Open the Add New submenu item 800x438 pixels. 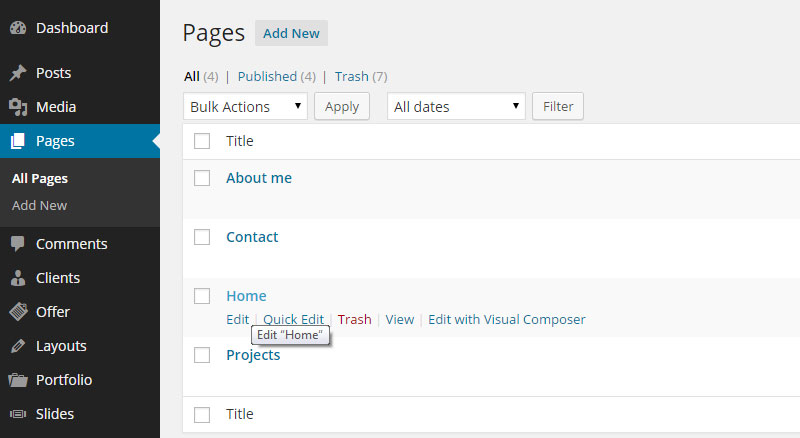(x=40, y=205)
